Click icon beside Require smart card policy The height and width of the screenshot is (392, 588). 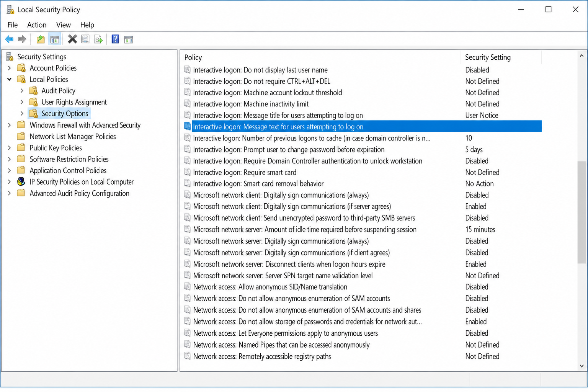point(187,172)
